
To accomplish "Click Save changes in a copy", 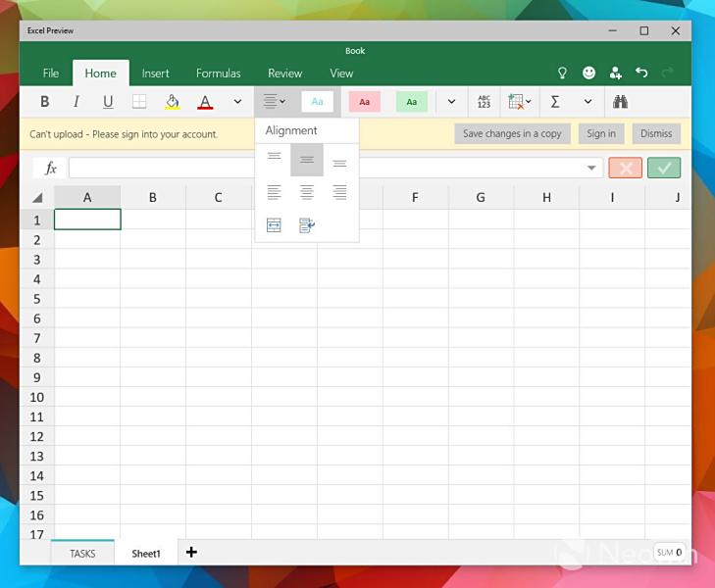I will [512, 134].
